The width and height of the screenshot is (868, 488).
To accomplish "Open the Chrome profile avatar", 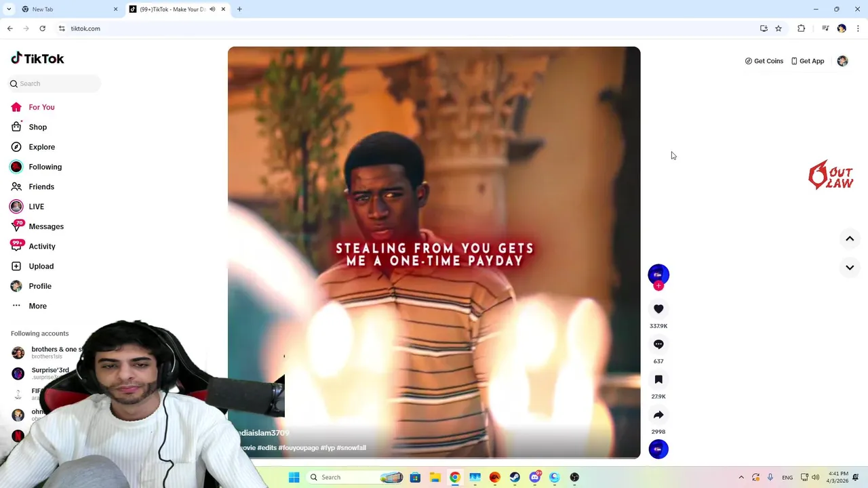I will (x=842, y=28).
